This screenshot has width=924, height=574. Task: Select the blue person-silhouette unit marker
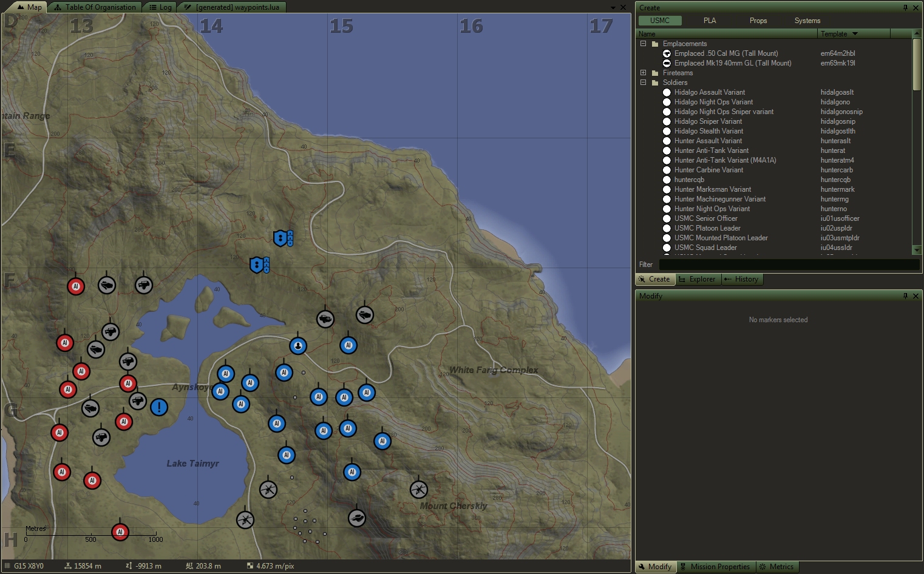coord(297,346)
